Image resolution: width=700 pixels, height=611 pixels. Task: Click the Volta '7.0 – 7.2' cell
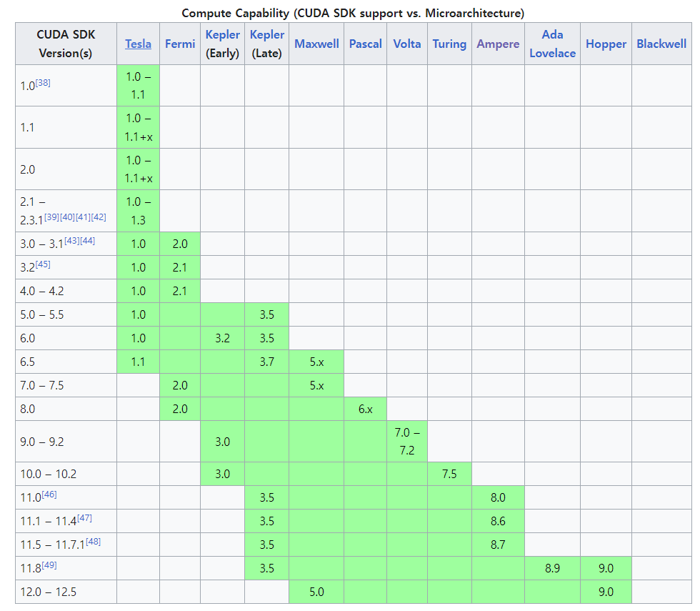407,442
